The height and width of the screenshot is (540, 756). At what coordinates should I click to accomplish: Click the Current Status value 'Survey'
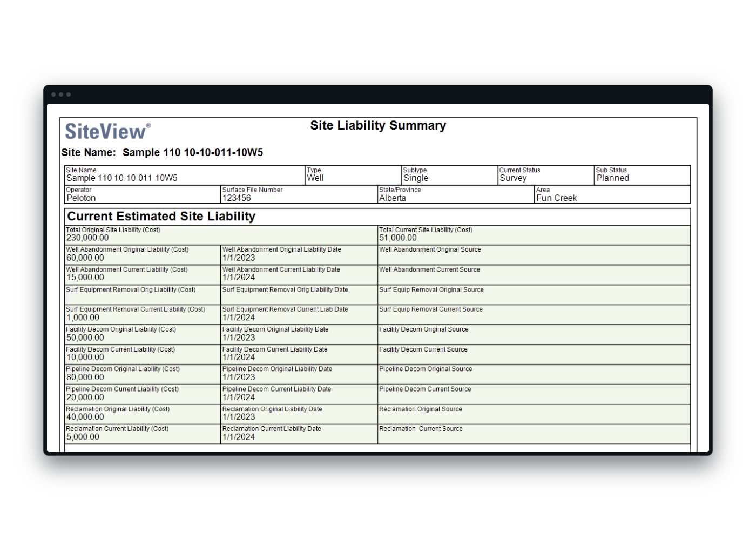point(513,178)
